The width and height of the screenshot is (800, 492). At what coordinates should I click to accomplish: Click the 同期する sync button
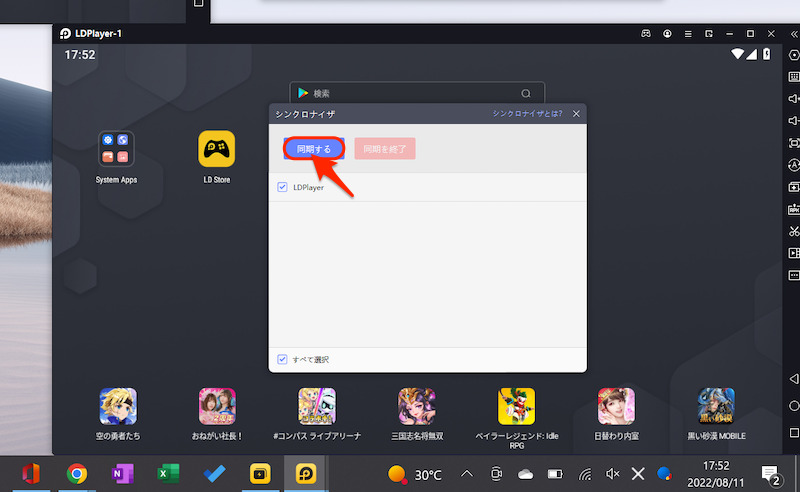[x=314, y=149]
